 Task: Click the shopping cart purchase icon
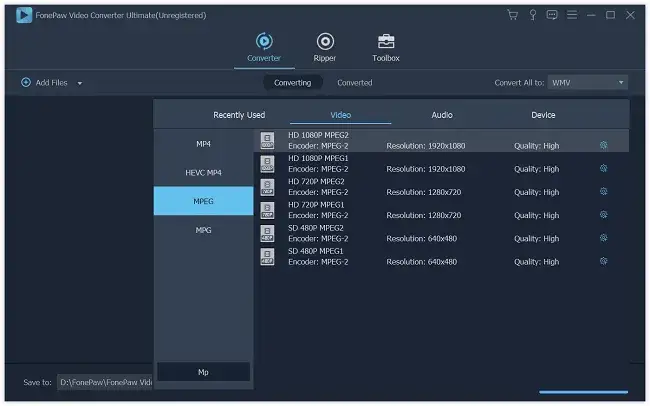click(512, 15)
